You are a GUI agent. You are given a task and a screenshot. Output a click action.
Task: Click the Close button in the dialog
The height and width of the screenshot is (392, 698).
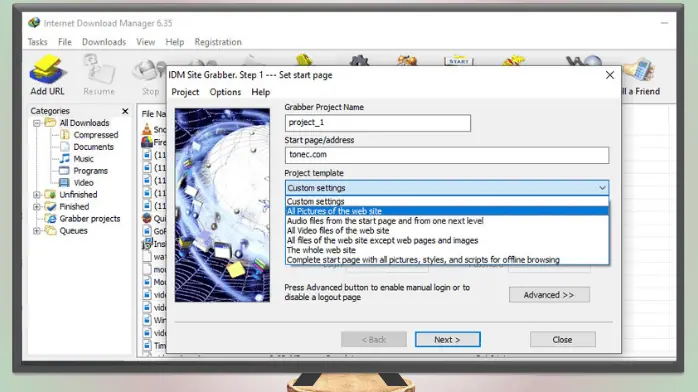pyautogui.click(x=562, y=339)
